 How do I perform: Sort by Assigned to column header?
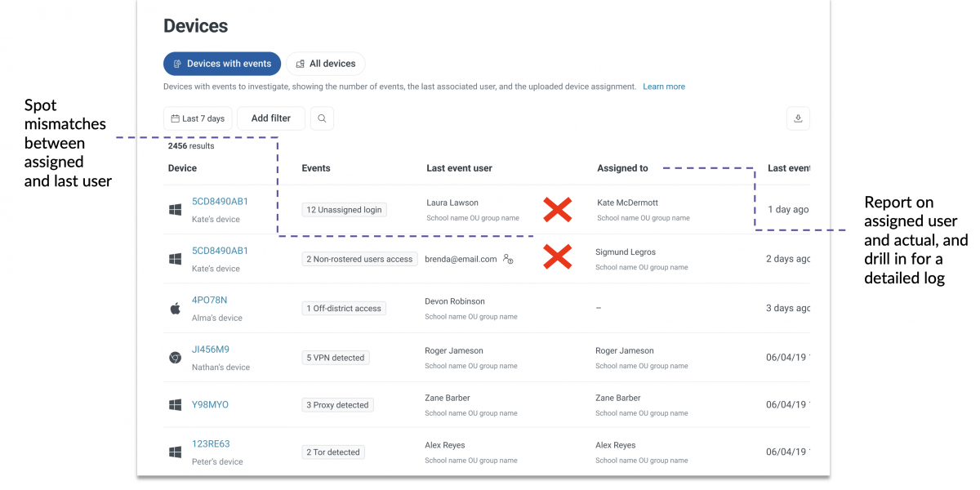pos(622,168)
